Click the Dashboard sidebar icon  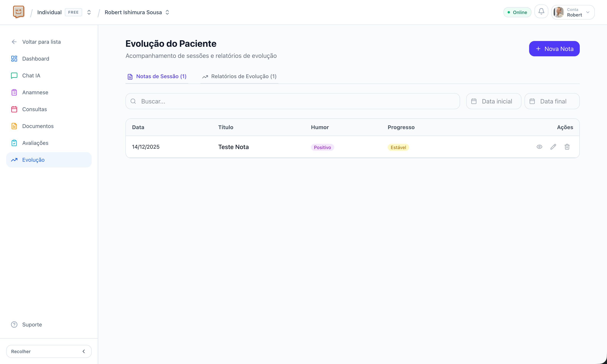click(x=14, y=59)
